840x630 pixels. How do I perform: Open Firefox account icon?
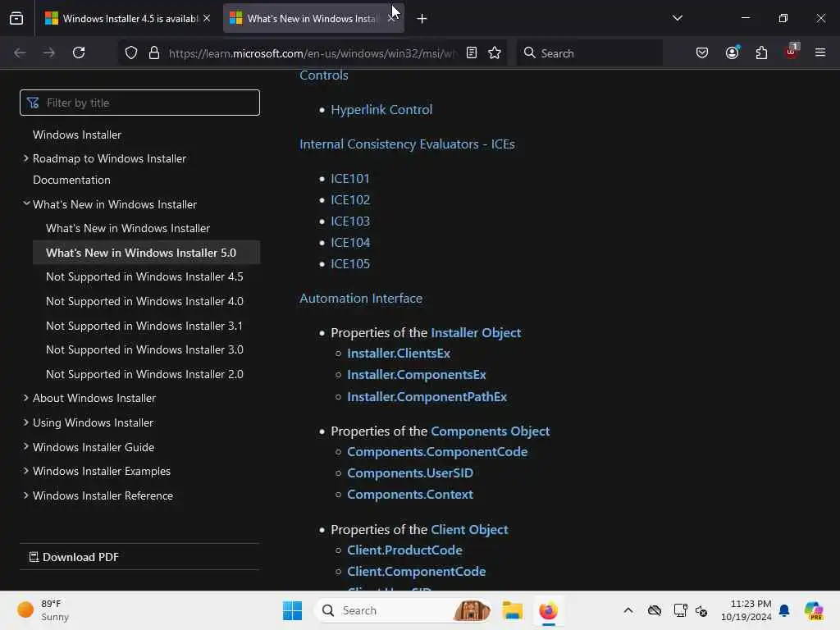pyautogui.click(x=732, y=52)
